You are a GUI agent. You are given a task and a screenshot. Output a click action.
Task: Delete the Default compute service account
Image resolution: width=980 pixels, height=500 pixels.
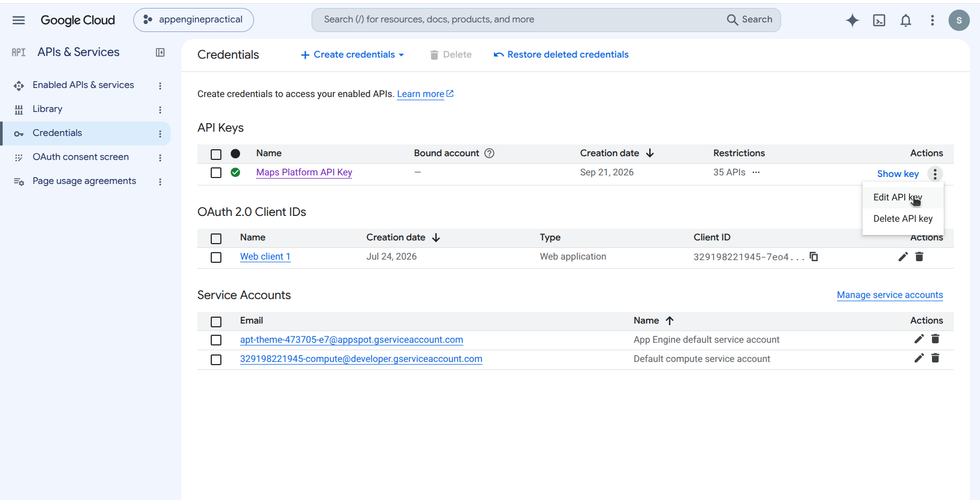[935, 358]
